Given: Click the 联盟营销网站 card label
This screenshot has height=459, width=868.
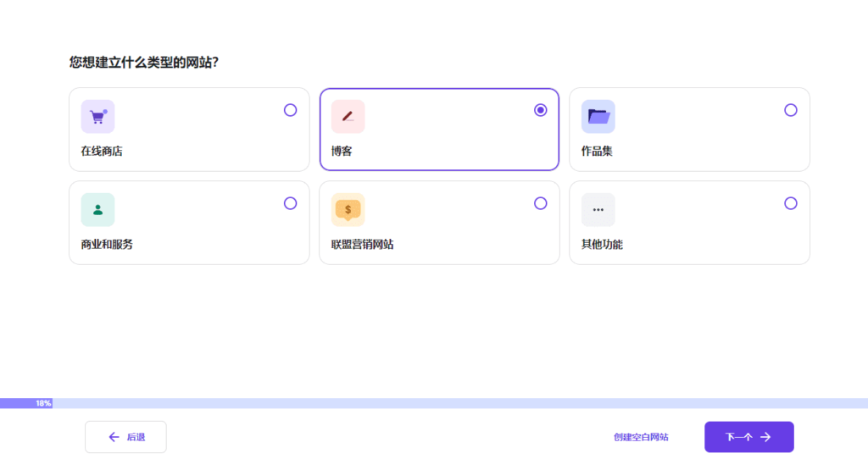Looking at the screenshot, I should click(x=362, y=245).
